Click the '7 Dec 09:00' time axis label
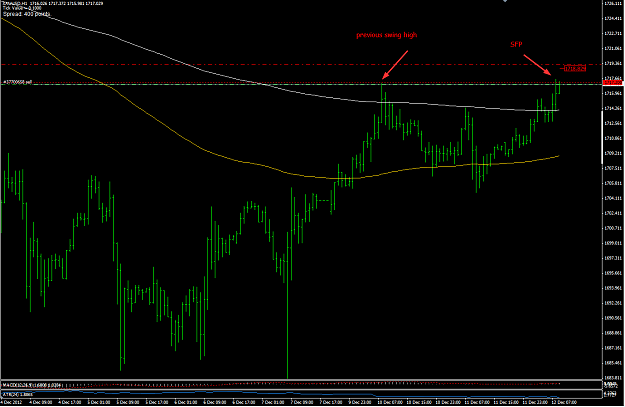This screenshot has height=407, width=625. coord(302,402)
